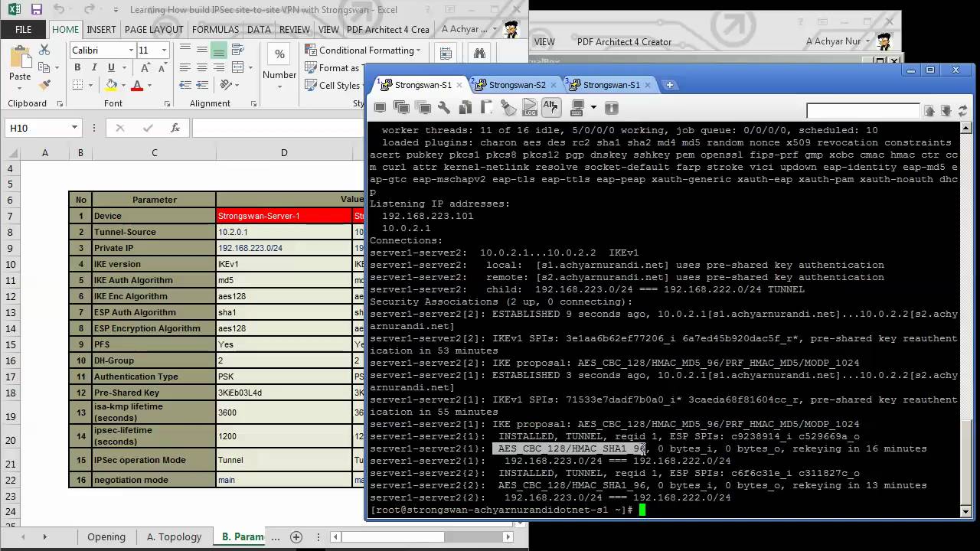
Task: Open Paste options dropdown arrow
Action: pyautogui.click(x=19, y=89)
